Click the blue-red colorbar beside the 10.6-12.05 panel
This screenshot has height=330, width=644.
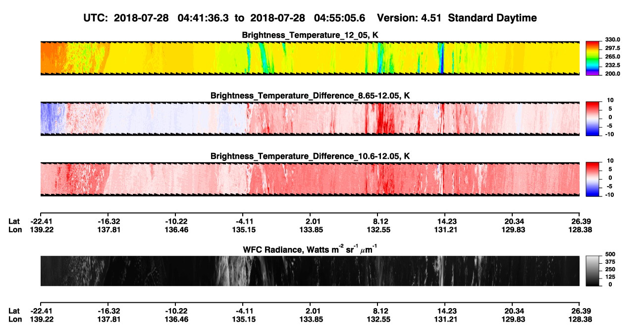click(592, 179)
